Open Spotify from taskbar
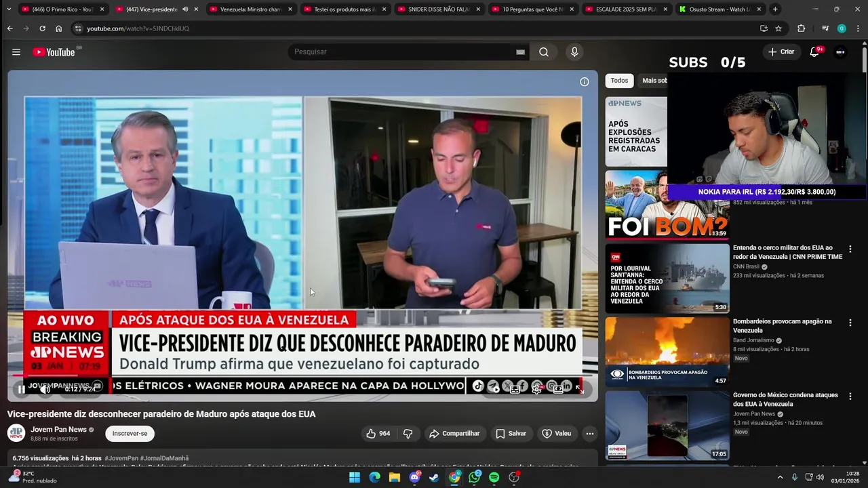Screen dimensions: 868x488 tap(494, 477)
